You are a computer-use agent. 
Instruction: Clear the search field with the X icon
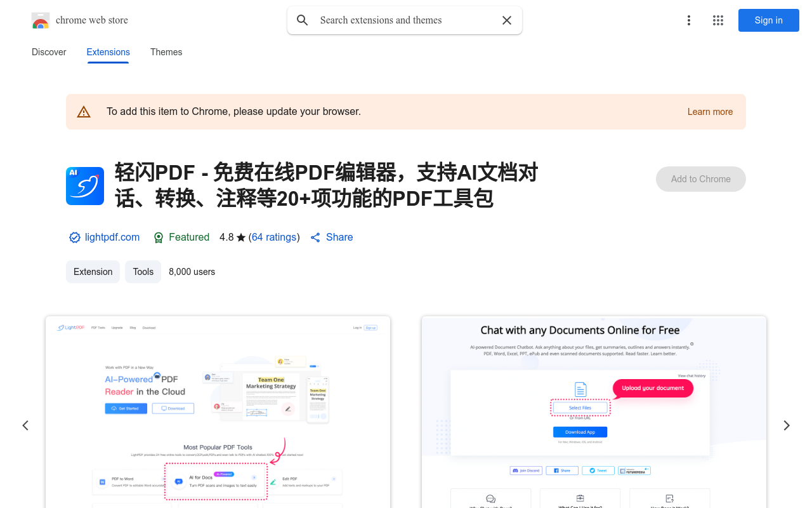(507, 20)
